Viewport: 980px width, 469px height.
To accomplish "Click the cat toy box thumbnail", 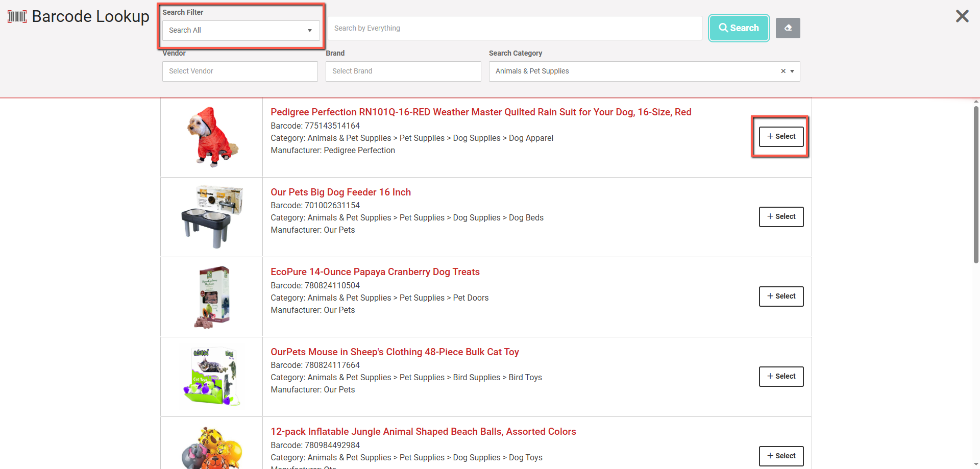I will coord(212,377).
